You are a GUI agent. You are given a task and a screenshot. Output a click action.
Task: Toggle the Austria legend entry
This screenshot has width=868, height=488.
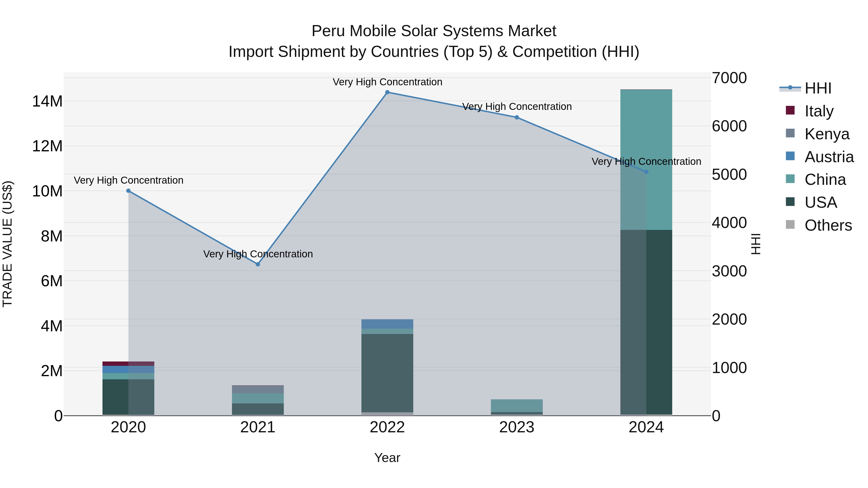(x=820, y=157)
